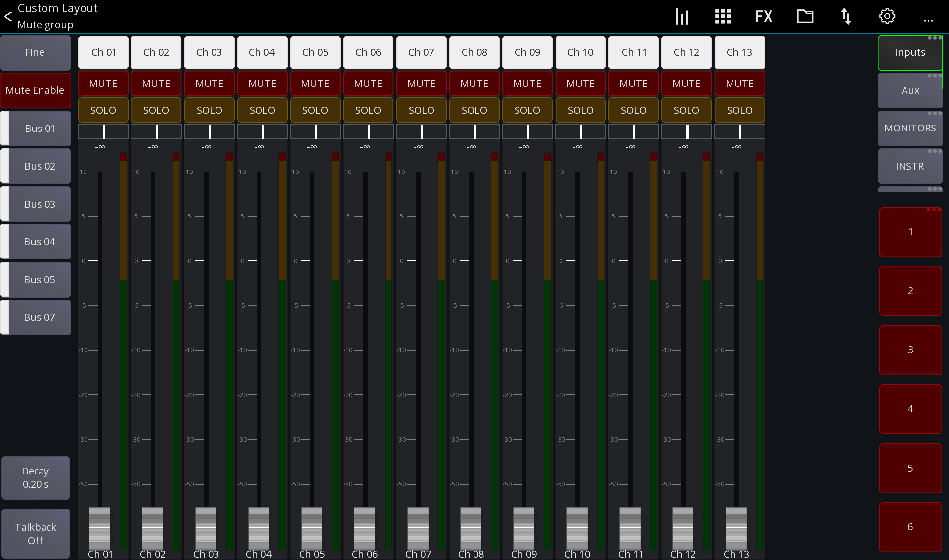Click the Ch 12 fader handle
Screen dimensions: 949x560
tap(683, 527)
